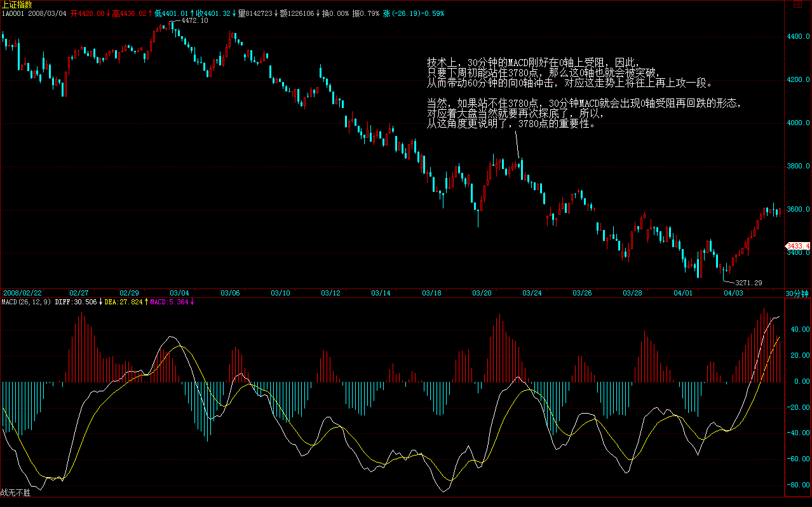Click the 4472.10 high price marker
The width and height of the screenshot is (812, 507).
tap(194, 21)
